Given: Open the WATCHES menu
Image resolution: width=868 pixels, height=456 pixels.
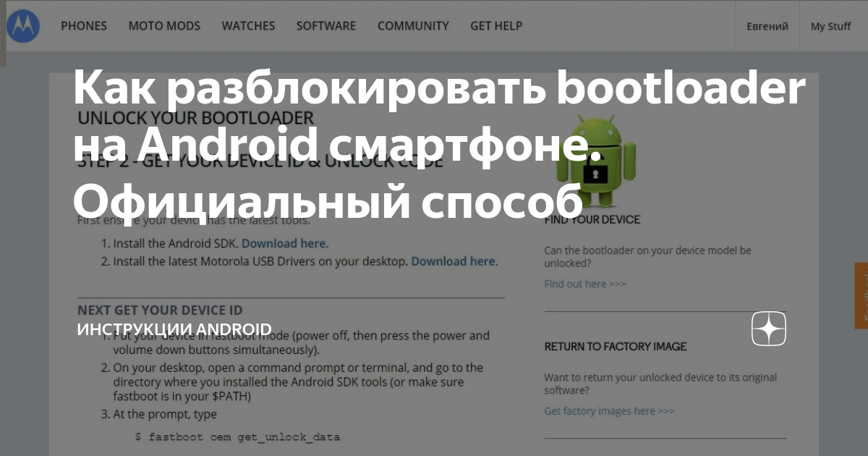Looking at the screenshot, I should (248, 26).
